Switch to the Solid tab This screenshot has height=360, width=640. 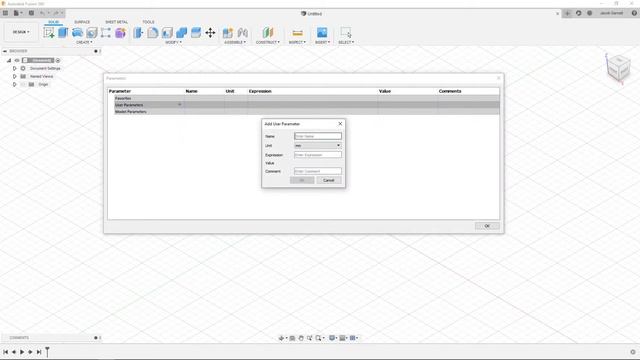tap(53, 22)
